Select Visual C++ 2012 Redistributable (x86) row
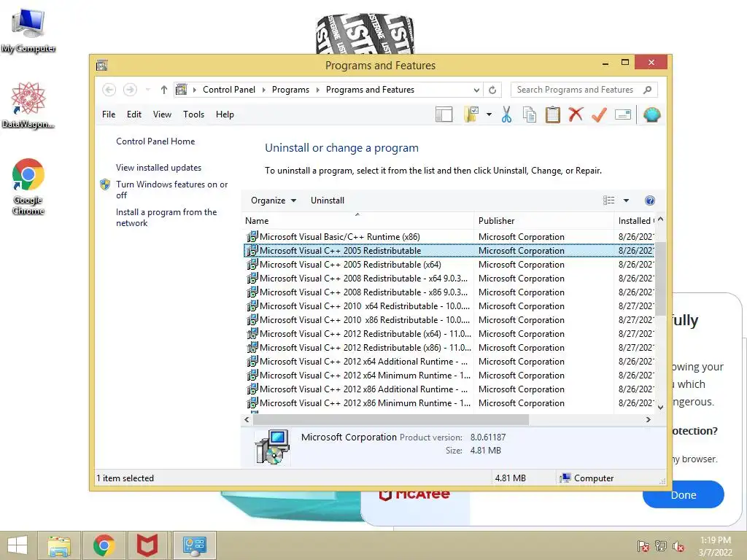 tap(449, 348)
